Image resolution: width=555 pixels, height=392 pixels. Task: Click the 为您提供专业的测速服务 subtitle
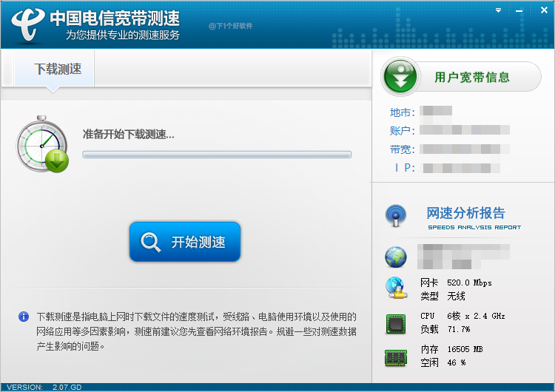click(123, 35)
